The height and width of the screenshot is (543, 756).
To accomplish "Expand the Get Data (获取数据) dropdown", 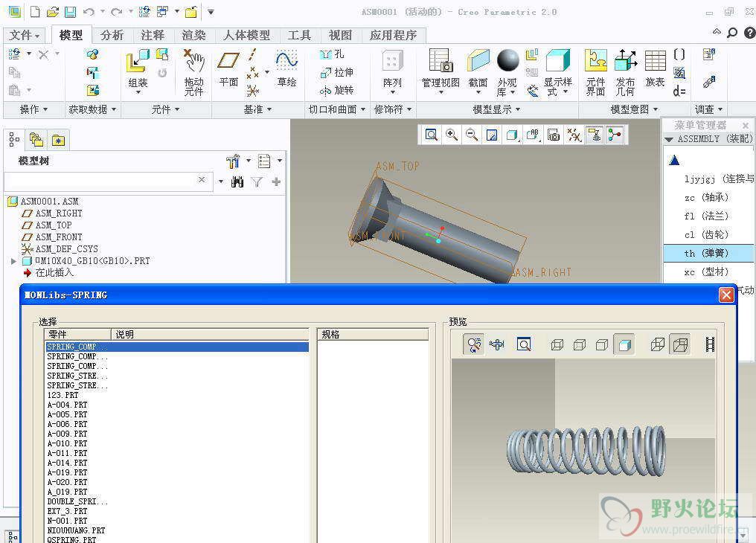I will coord(92,110).
